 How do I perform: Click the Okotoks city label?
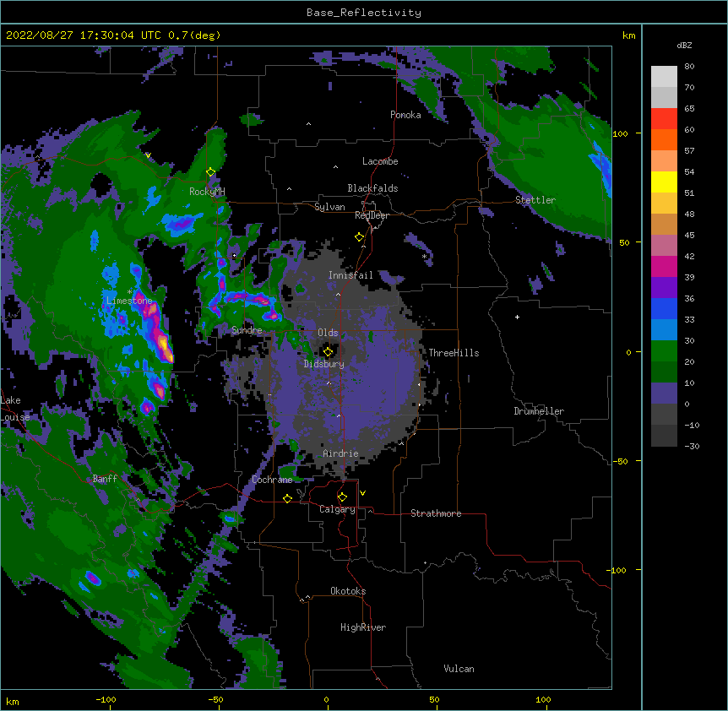(348, 591)
